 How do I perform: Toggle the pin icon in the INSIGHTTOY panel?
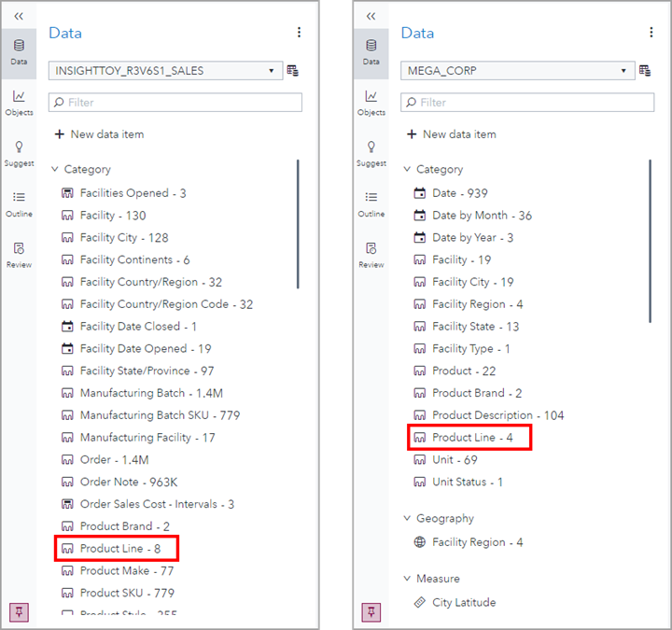[x=19, y=611]
